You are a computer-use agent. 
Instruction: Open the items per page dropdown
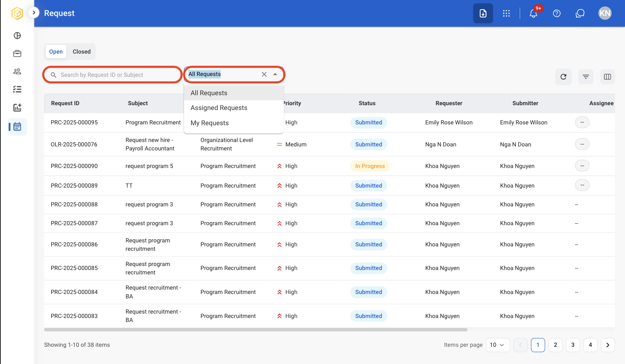498,345
